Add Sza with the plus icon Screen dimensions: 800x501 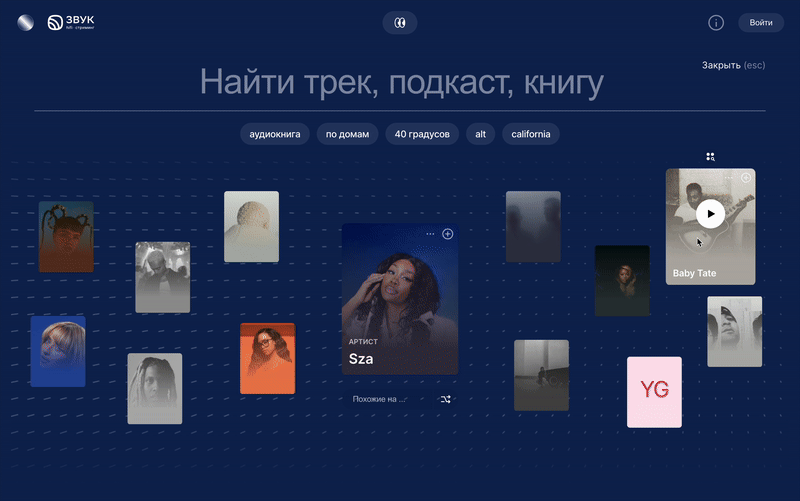[x=447, y=234]
